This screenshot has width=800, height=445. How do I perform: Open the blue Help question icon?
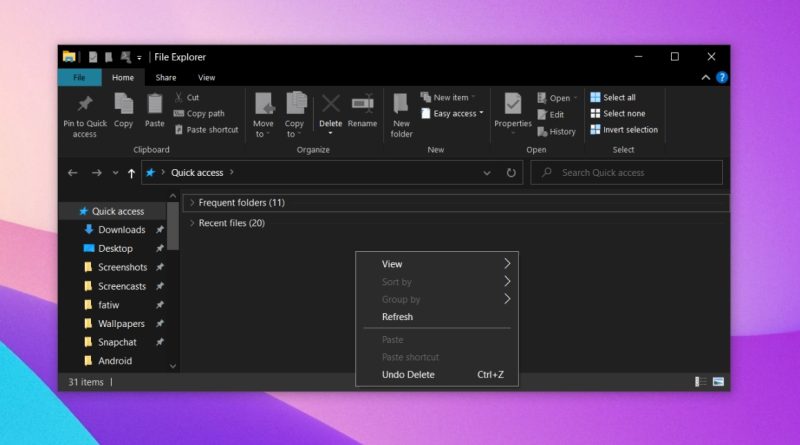pos(721,78)
